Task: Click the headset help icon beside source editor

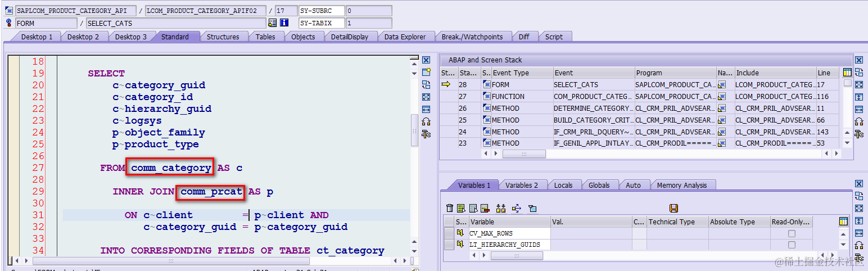Action: pyautogui.click(x=426, y=121)
